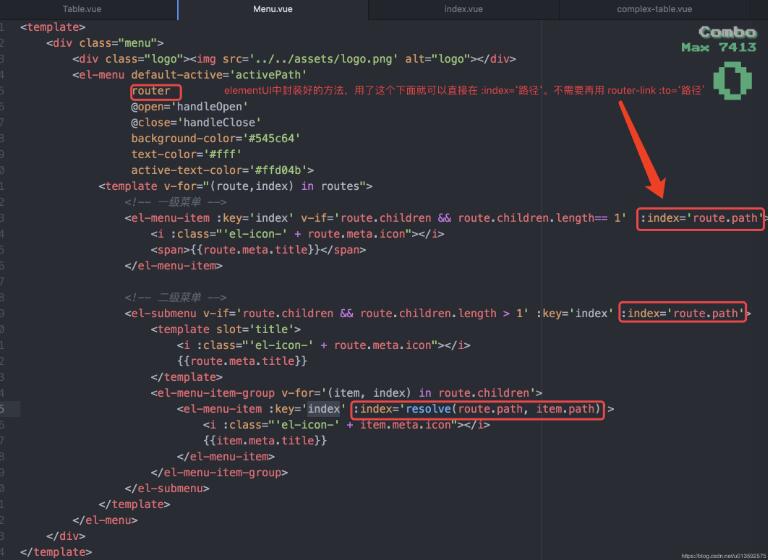Click the div class="menu" opening tag
Image resolution: width=768 pixels, height=560 pixels.
pyautogui.click(x=105, y=43)
